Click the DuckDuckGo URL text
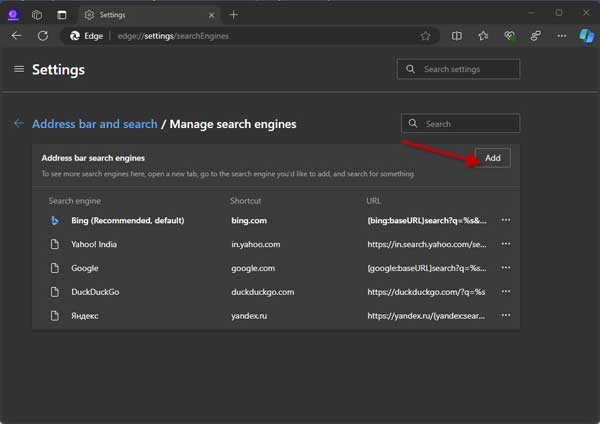Image resolution: width=600 pixels, height=424 pixels. (x=426, y=292)
